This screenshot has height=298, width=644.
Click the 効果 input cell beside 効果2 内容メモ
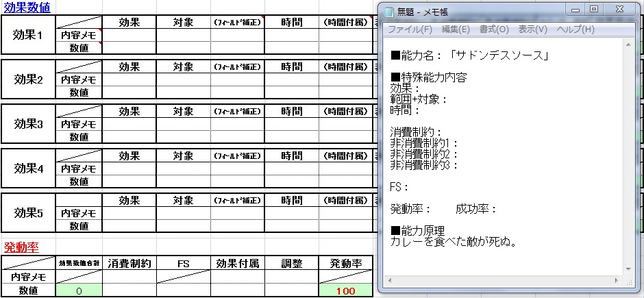click(129, 80)
